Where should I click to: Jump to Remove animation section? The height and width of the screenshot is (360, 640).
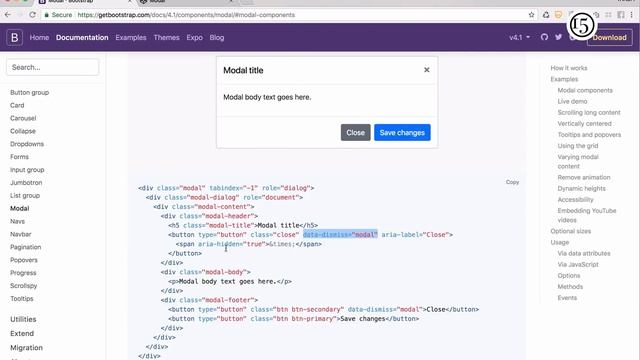point(584,178)
